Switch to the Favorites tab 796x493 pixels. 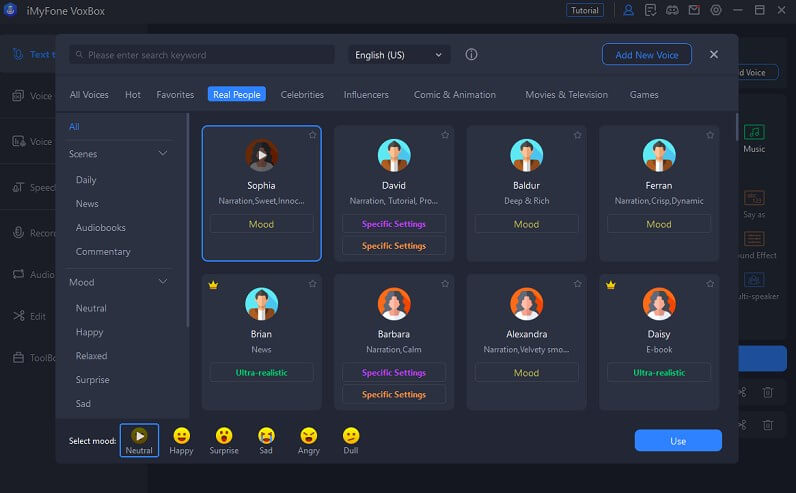click(x=175, y=94)
